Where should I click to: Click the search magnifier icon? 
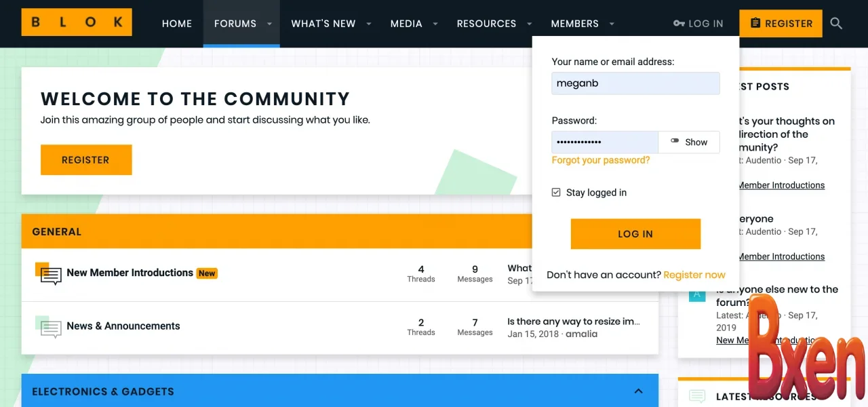pos(836,24)
